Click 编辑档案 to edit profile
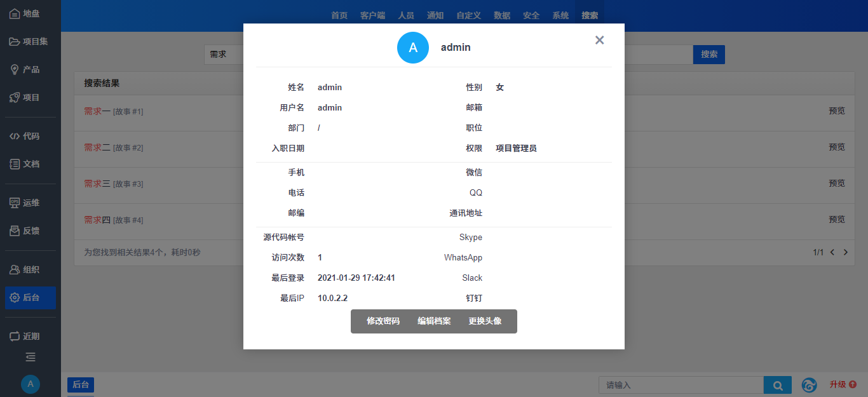 coord(434,321)
